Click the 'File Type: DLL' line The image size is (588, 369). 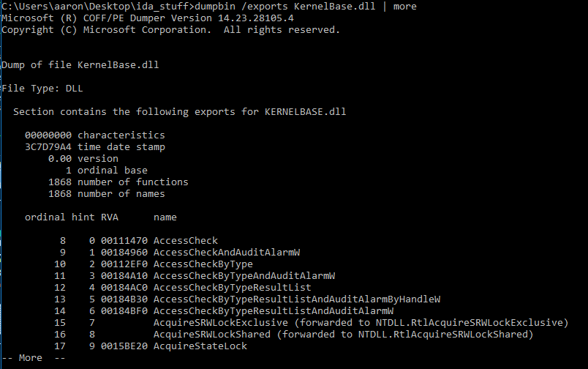tap(42, 88)
